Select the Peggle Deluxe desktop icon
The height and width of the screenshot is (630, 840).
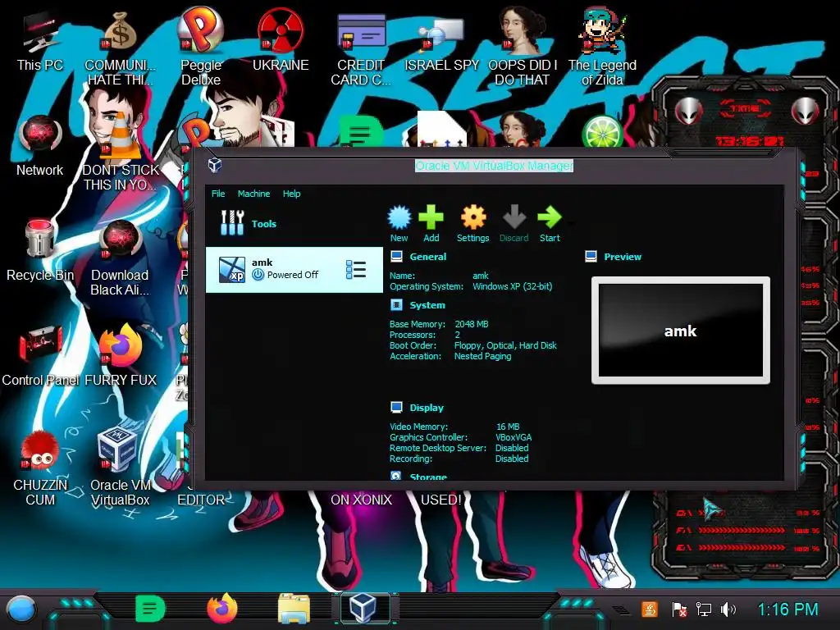click(x=201, y=47)
